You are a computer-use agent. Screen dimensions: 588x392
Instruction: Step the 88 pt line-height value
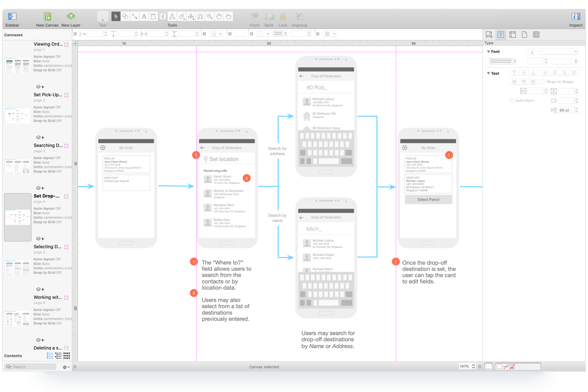click(x=576, y=110)
